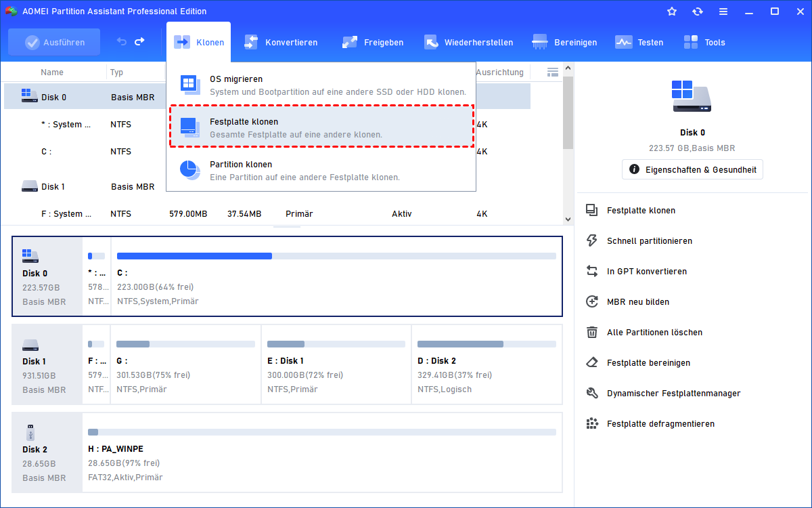Click the Ausführen apply button
The image size is (812, 508).
click(x=54, y=42)
